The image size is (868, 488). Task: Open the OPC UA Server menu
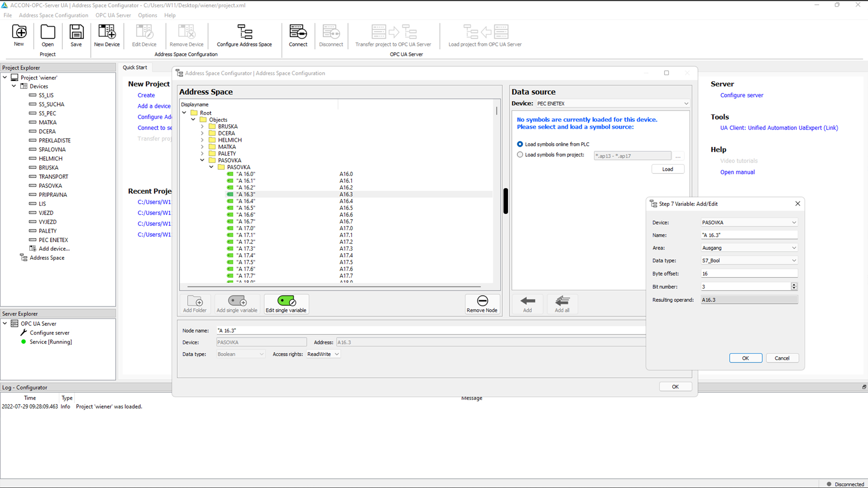click(113, 15)
